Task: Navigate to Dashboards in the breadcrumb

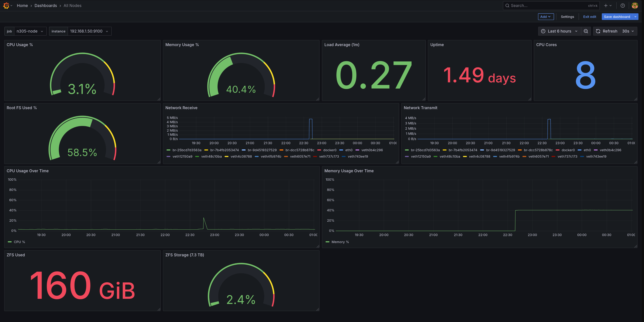Action: (46, 5)
